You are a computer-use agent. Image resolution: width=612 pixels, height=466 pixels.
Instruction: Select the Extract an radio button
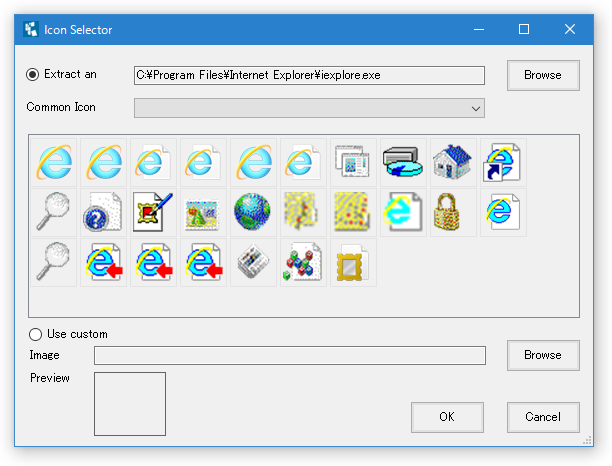32,74
